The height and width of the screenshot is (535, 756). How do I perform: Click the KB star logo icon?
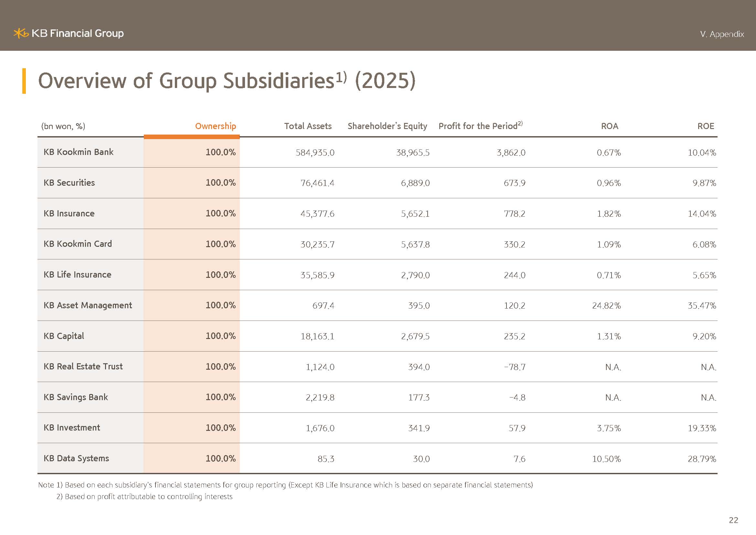tap(21, 33)
